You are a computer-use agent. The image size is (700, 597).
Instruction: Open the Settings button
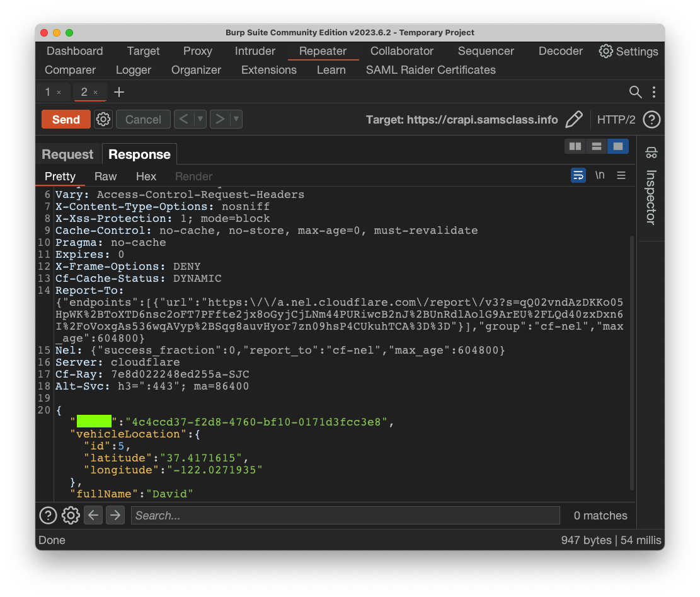point(628,51)
